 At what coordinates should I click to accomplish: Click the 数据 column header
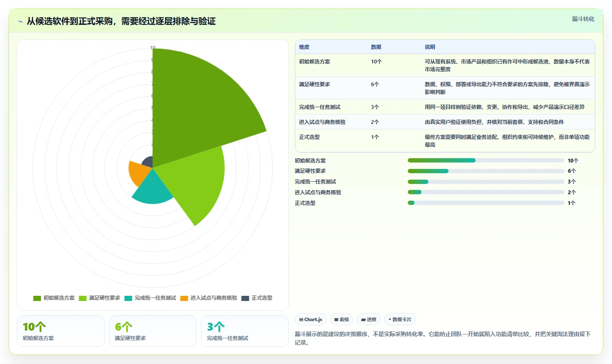(376, 47)
